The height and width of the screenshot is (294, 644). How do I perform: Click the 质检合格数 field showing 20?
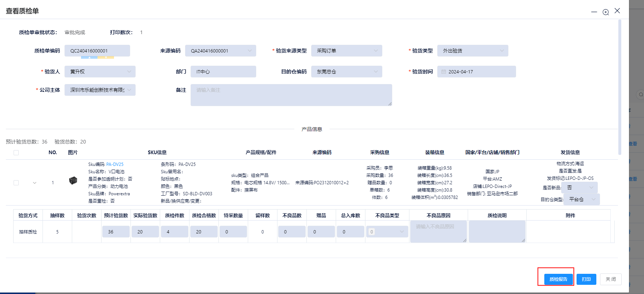pyautogui.click(x=204, y=232)
